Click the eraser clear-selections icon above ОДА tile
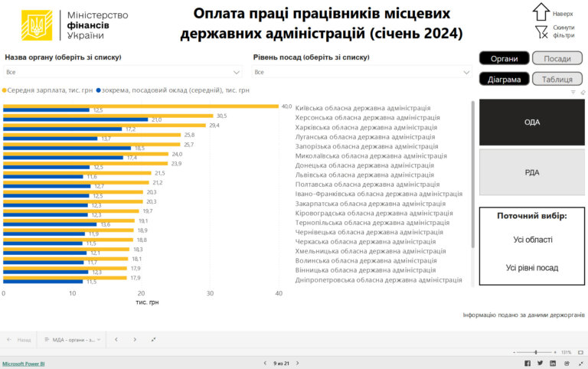The width and height of the screenshot is (588, 369). tap(583, 92)
